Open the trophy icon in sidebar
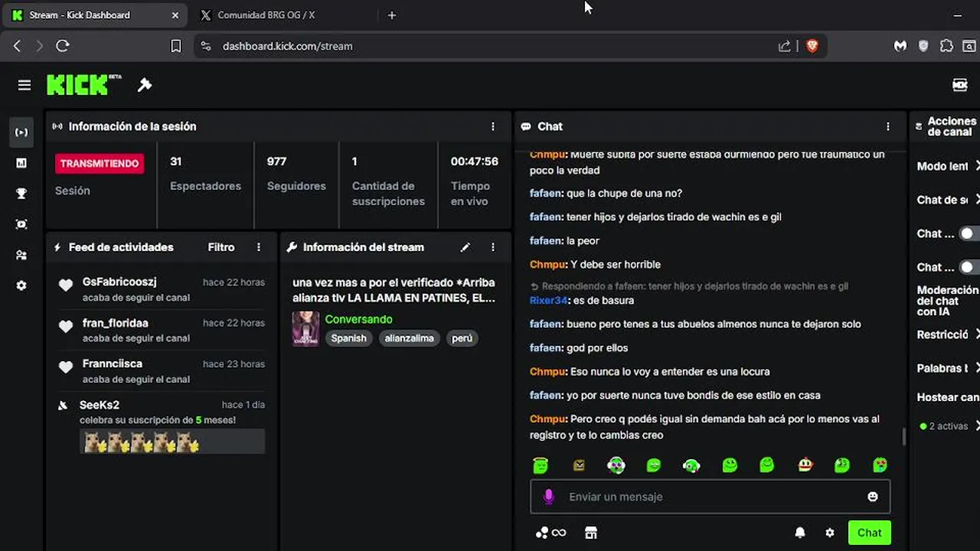The height and width of the screenshot is (551, 980). (21, 194)
